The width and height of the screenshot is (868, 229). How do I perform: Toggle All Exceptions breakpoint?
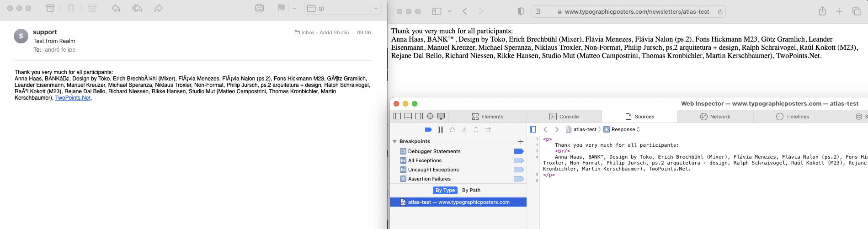(518, 160)
